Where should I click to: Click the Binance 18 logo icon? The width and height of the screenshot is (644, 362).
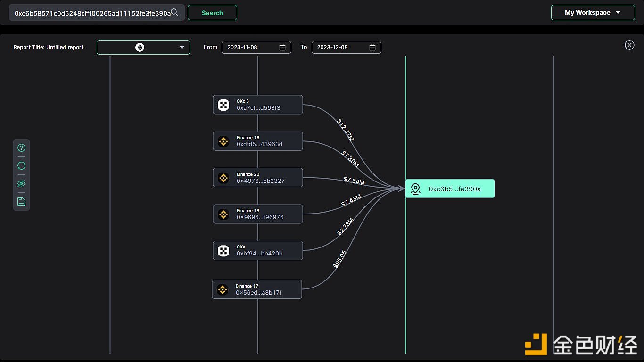(x=223, y=214)
